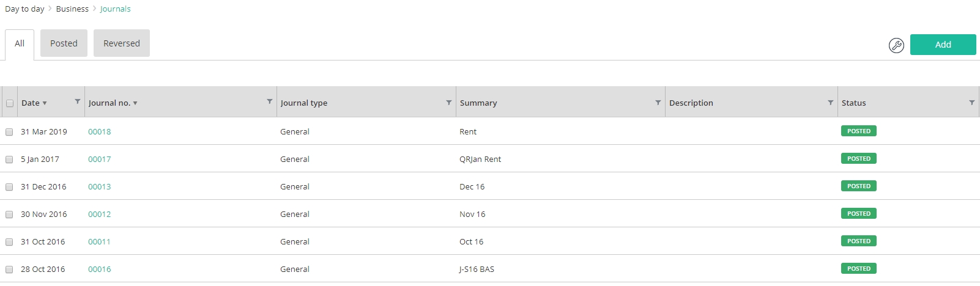Sort by Journal no. header arrow
Viewport: 980px width, 286px height.
coord(135,103)
